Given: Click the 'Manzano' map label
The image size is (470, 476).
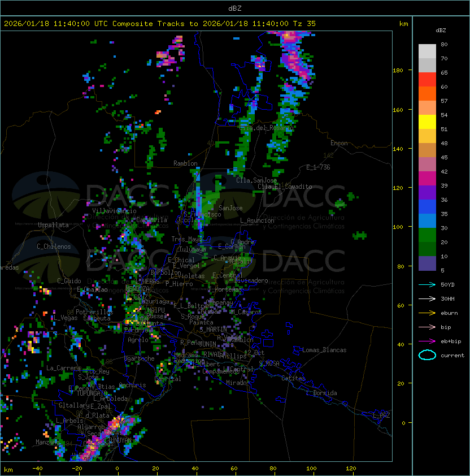Looking at the screenshot, I should [47, 442].
